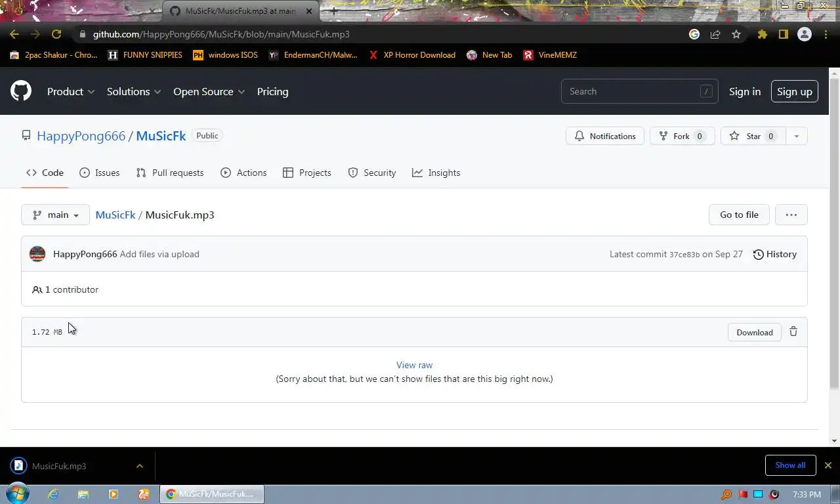Open downloaded MusicFuk.mp3 in downloads bar
This screenshot has width=840, height=504.
coord(59,466)
